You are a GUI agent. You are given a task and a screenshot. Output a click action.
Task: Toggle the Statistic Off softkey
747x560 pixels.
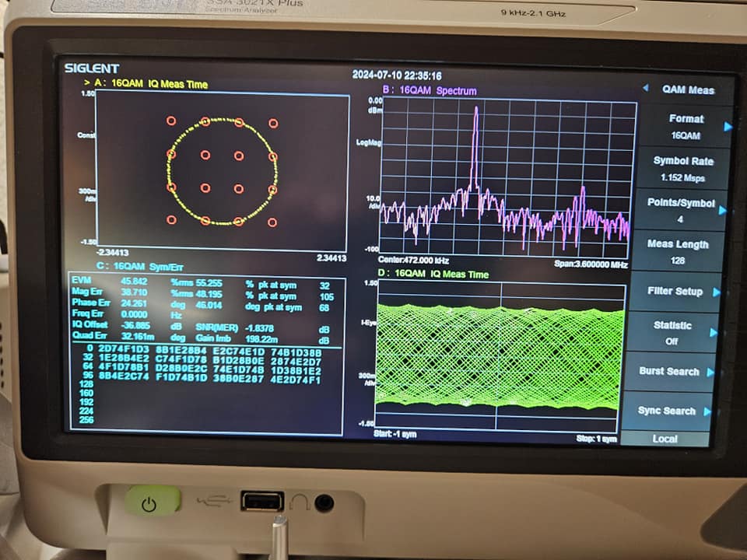672,333
